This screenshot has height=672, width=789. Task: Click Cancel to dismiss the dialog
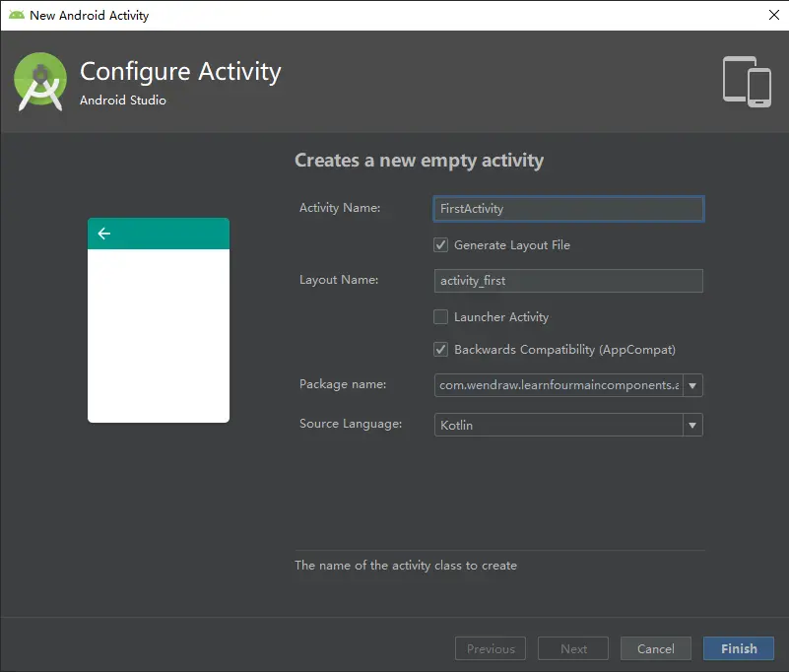[x=655, y=648]
